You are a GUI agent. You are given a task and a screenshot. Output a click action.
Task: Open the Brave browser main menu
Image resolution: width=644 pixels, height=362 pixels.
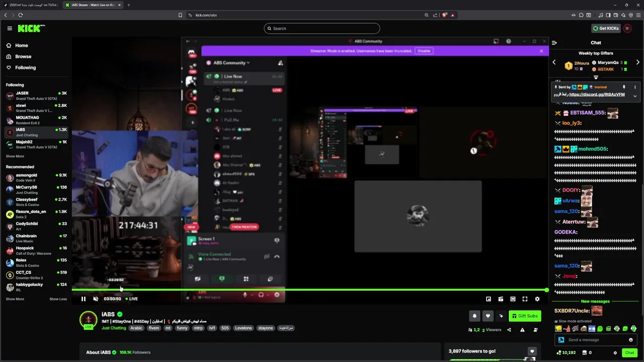639,15
